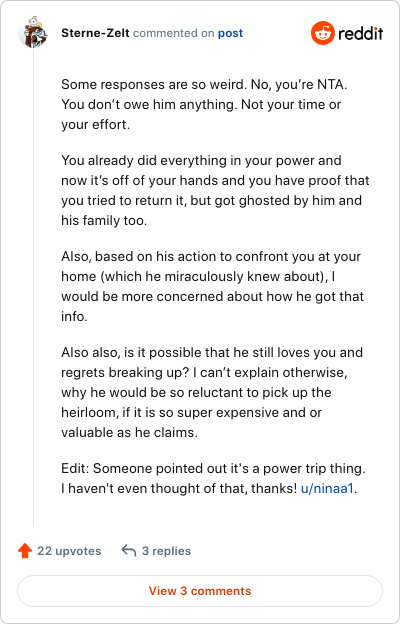Image resolution: width=400 pixels, height=624 pixels.
Task: Click the 'commented on' header text
Action: 174,33
